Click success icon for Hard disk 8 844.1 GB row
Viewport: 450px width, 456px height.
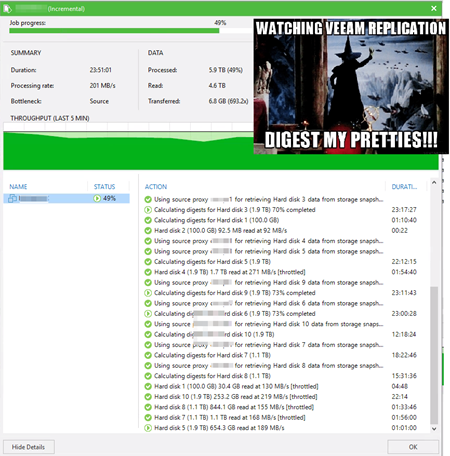tap(148, 407)
